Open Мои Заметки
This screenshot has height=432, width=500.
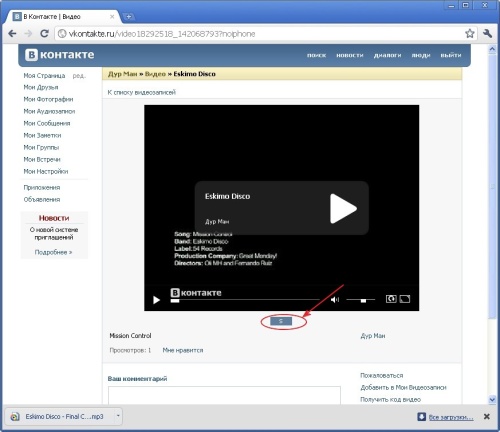click(x=42, y=135)
